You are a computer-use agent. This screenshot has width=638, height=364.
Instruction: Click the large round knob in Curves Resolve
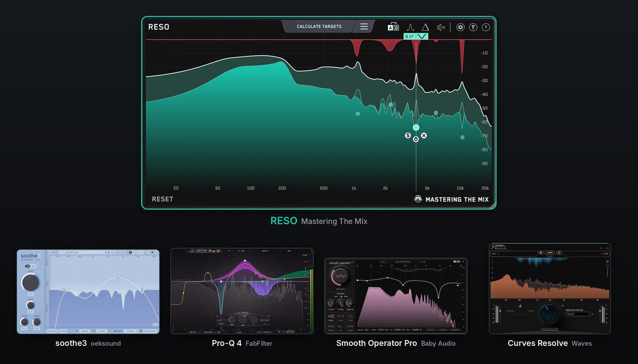point(550,314)
